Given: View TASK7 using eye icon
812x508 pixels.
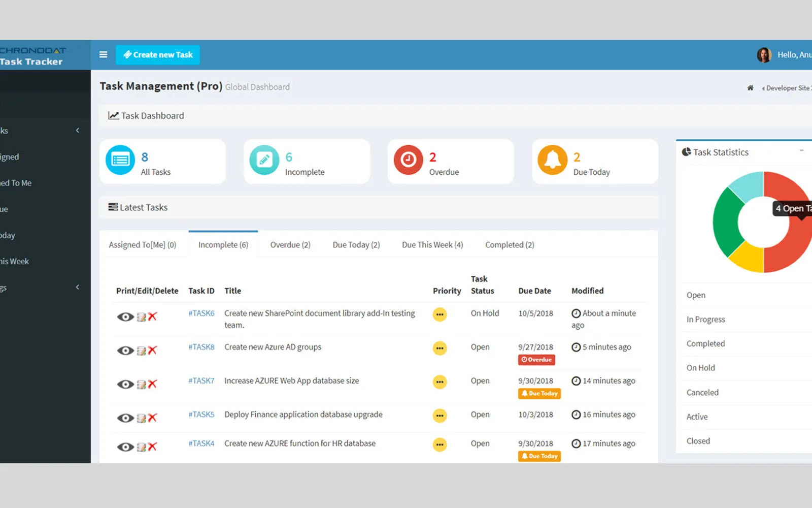Looking at the screenshot, I should point(125,385).
